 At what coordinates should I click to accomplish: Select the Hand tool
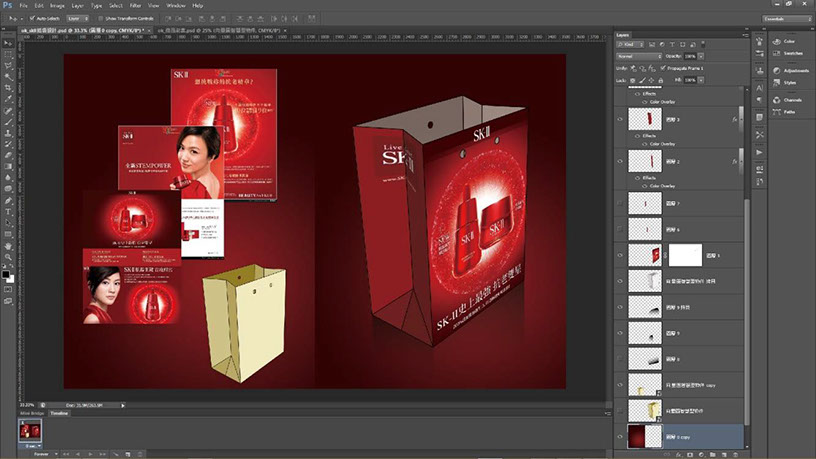click(x=7, y=245)
